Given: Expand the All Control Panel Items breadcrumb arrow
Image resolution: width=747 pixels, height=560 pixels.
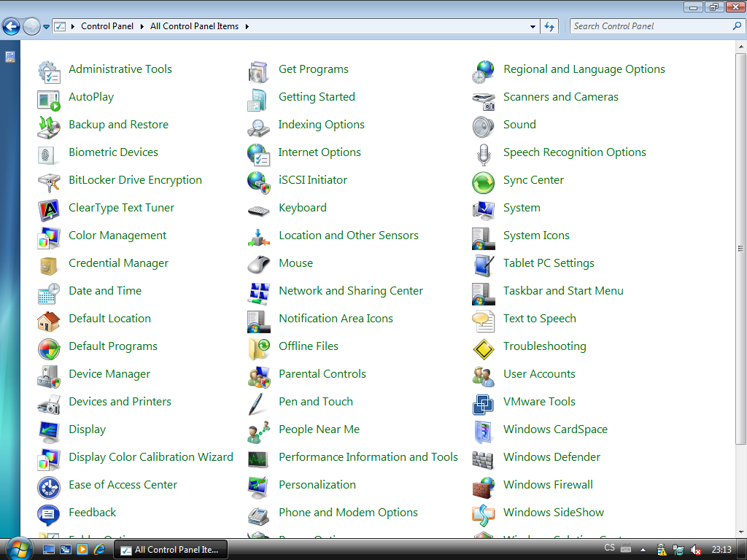Looking at the screenshot, I should coord(247,26).
